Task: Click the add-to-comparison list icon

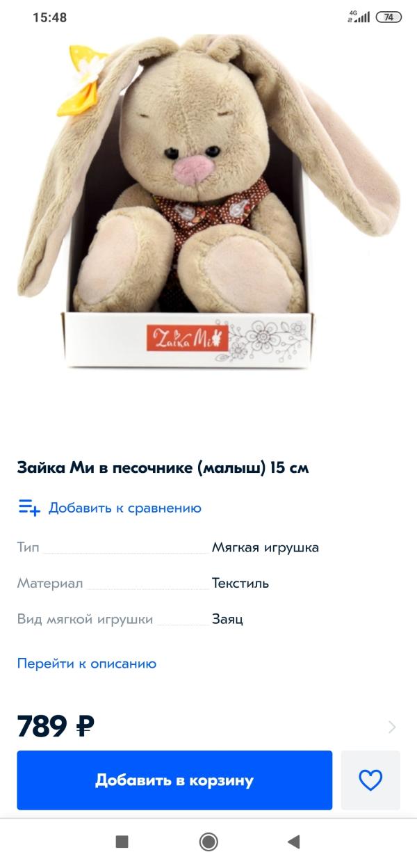Action: pos(29,508)
